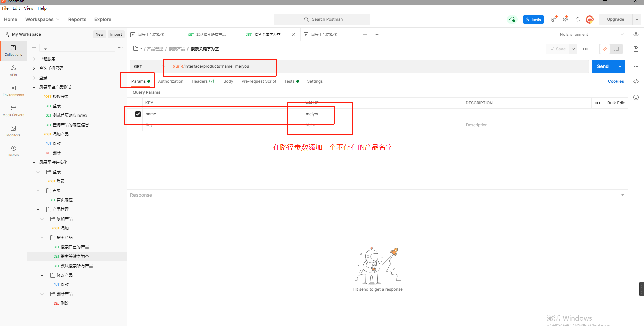The image size is (644, 326).
Task: Open the documentation pane icon
Action: pos(636,49)
